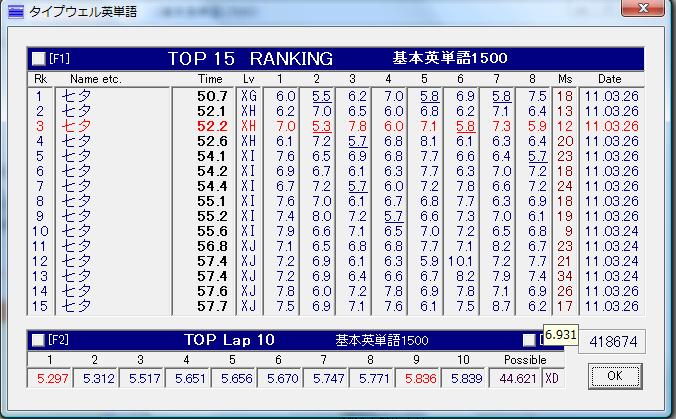
Task: Toggle the [F1] checkbox in ranking header
Action: pyautogui.click(x=39, y=59)
